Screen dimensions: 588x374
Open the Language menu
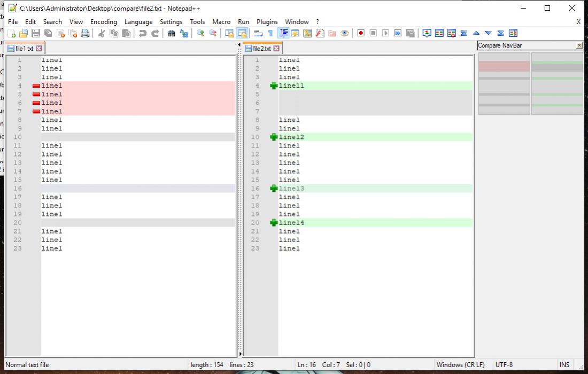138,22
